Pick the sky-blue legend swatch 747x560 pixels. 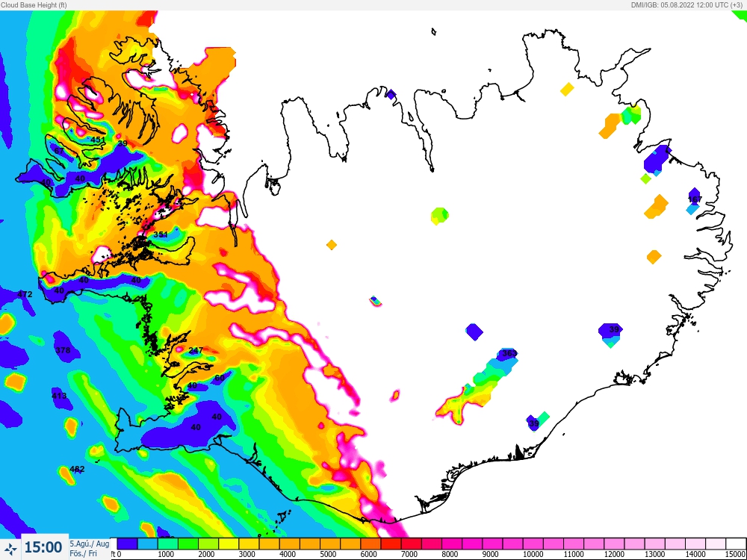click(x=147, y=544)
